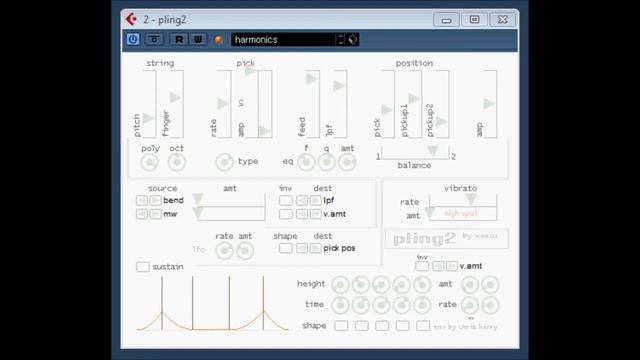Adjust mw modulation amt slider

(x=198, y=213)
